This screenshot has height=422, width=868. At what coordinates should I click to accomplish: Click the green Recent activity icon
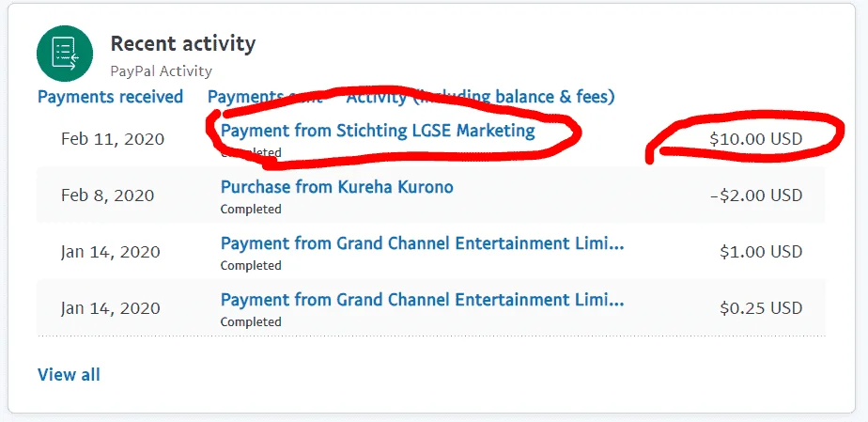(65, 54)
